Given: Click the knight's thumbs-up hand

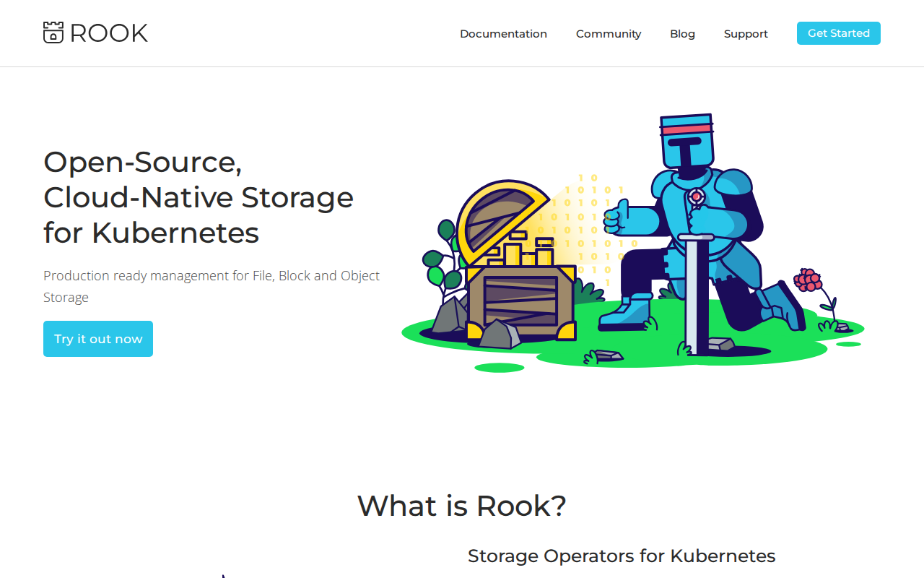Looking at the screenshot, I should pyautogui.click(x=617, y=217).
